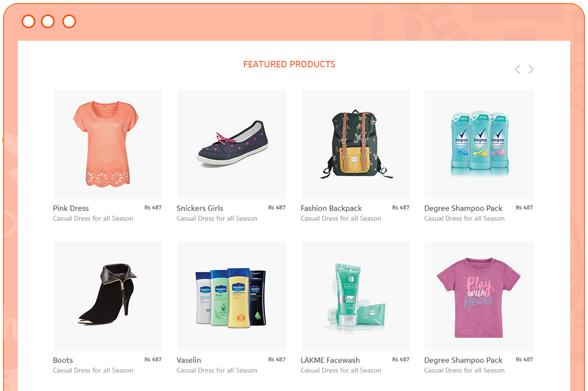This screenshot has height=391, width=588.
Task: Select the LAKME Facewash product image
Action: (x=356, y=296)
